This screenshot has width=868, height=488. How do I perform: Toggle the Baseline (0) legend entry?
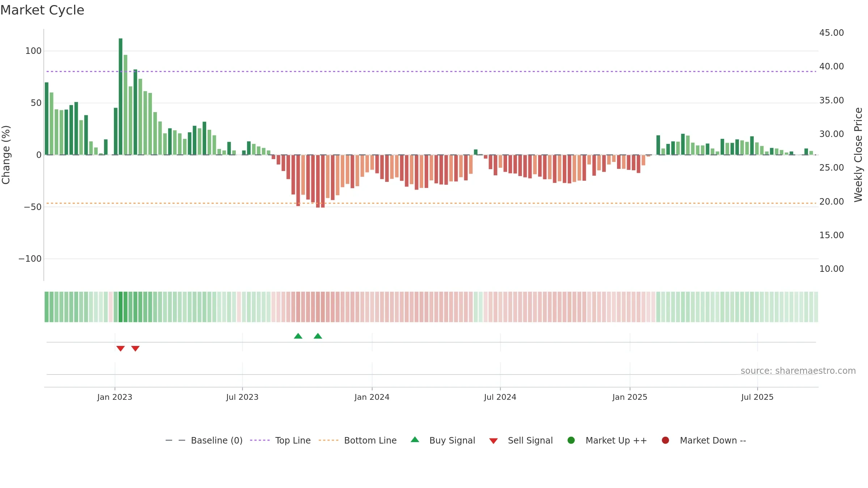(204, 440)
